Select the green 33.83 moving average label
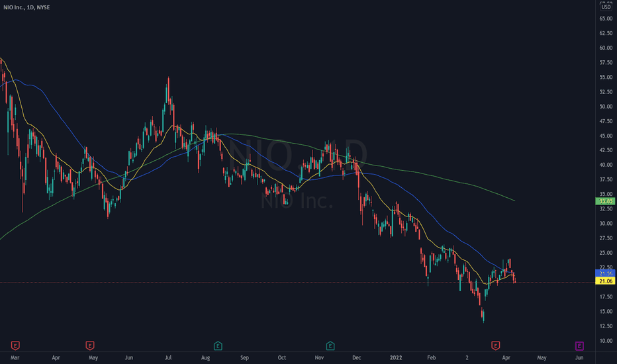The image size is (617, 364). point(605,201)
